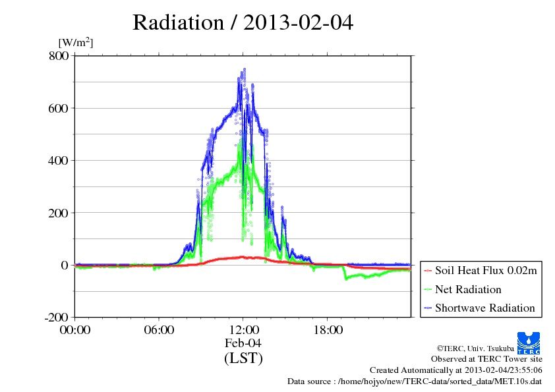Click the blue shortwave radiation peak near noon
This screenshot has height=392, width=555.
[x=244, y=70]
